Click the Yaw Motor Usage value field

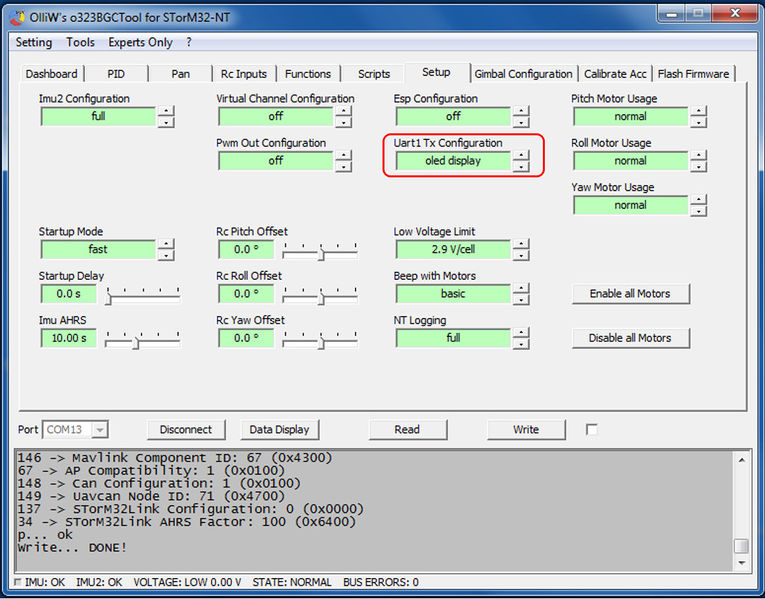630,205
